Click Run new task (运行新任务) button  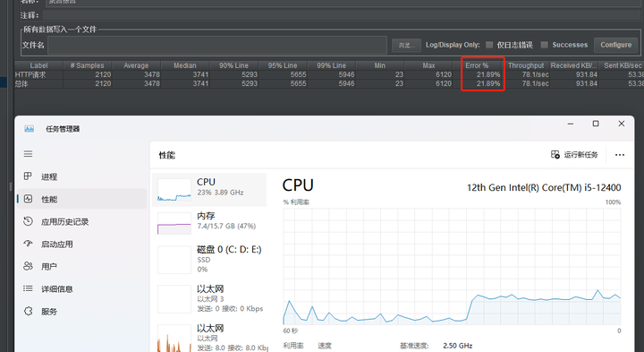[574, 155]
